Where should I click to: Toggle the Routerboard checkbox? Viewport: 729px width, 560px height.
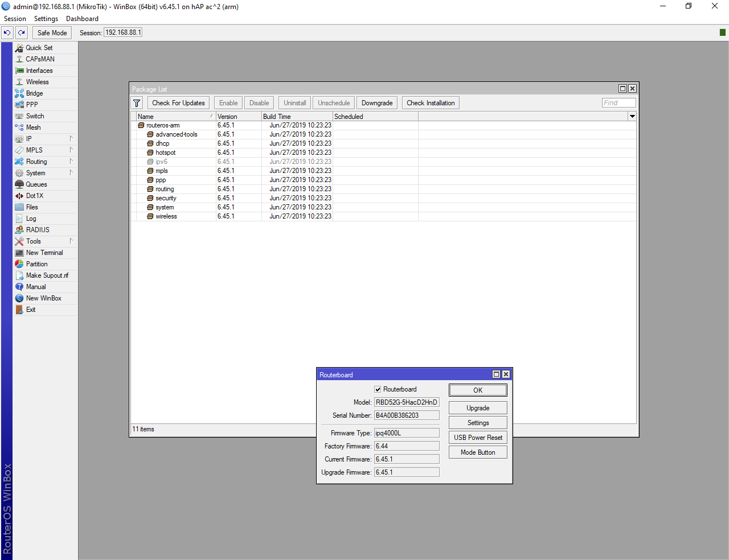coord(378,389)
